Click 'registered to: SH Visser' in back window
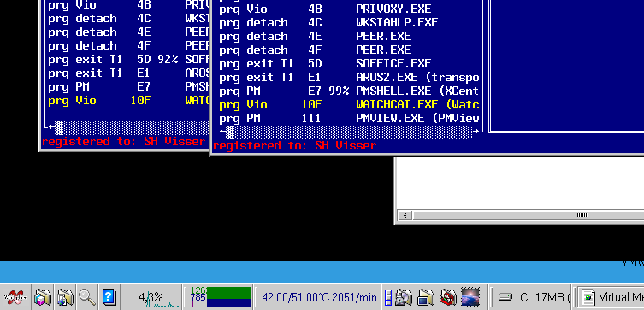 click(x=123, y=142)
